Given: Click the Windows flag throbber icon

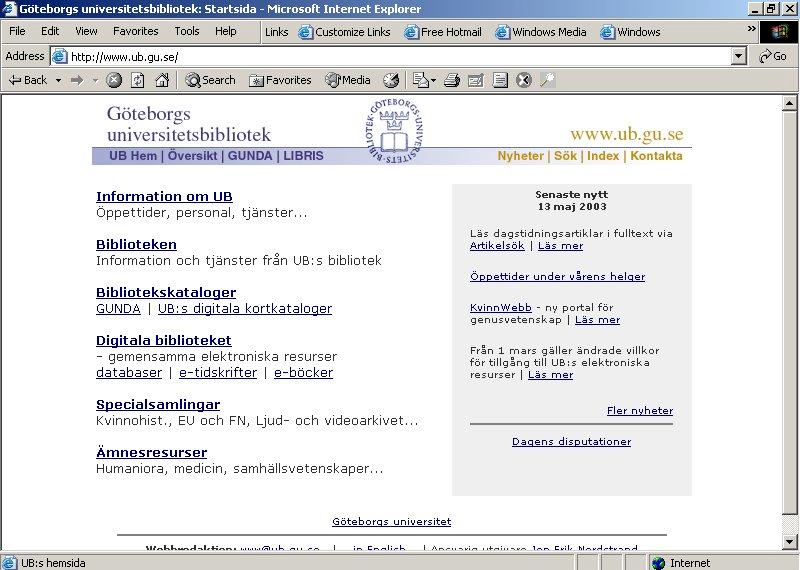Looking at the screenshot, I should 779,32.
